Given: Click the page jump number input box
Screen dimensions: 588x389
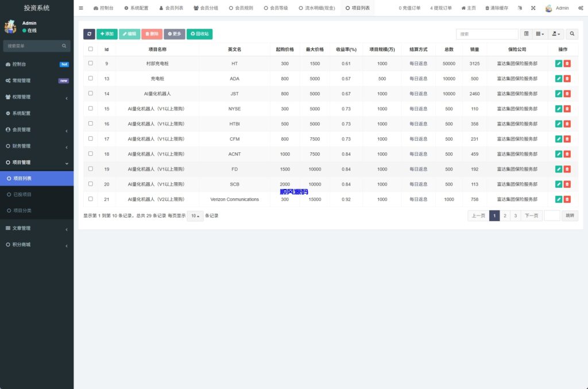Looking at the screenshot, I should (x=552, y=215).
